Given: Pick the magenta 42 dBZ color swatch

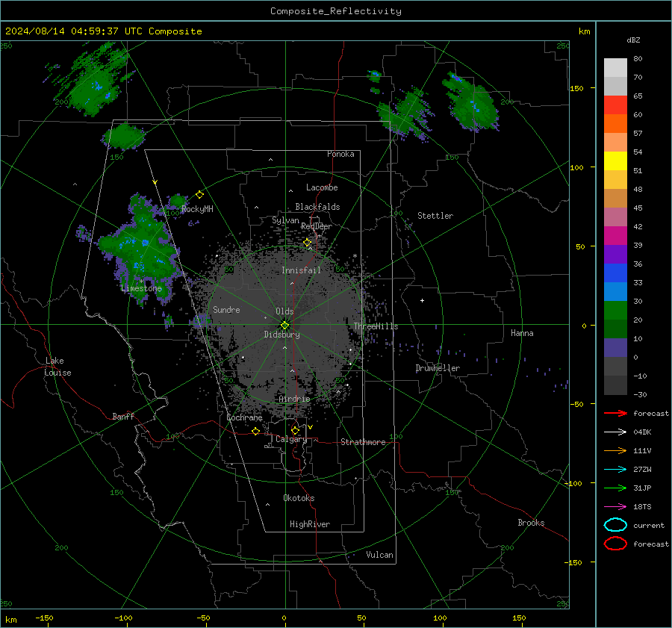Looking at the screenshot, I should [615, 235].
